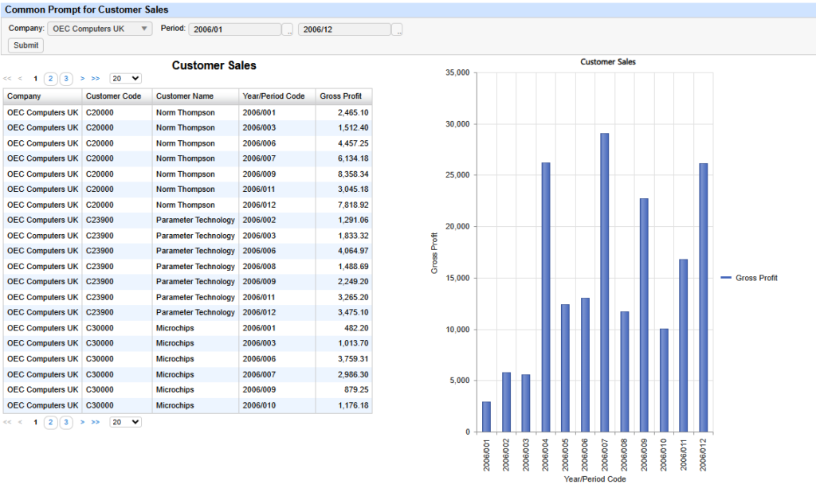This screenshot has width=816, height=504.
Task: Sort by Customer Name column header
Action: 195,96
